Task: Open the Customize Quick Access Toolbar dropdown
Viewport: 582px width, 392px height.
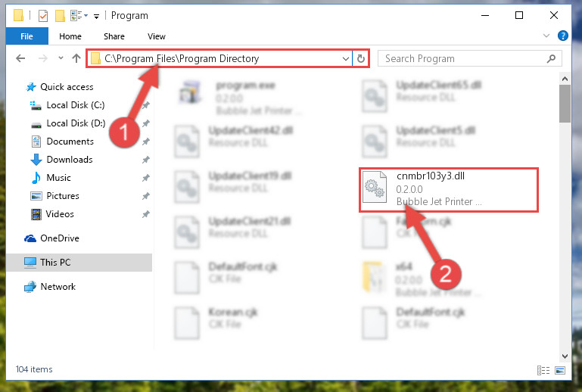Action: pyautogui.click(x=96, y=17)
